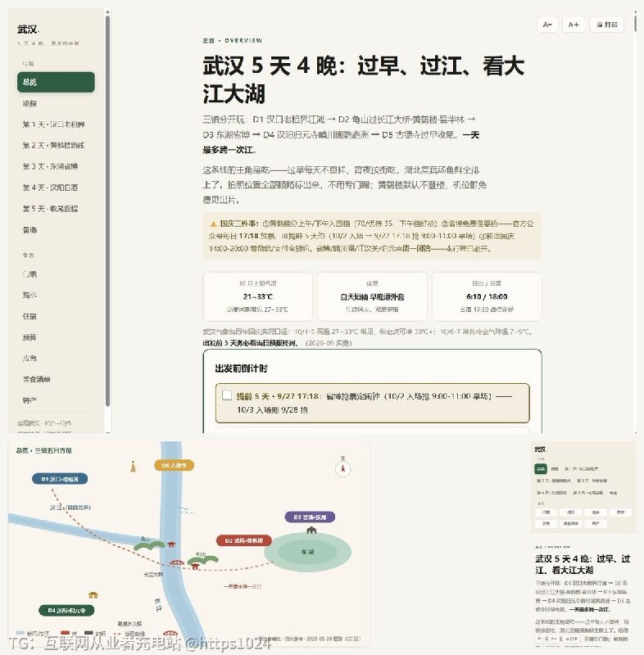Viewport: 644px width, 655px height.
Task: Click the yellow temple icon above D4
Action: [x=93, y=595]
